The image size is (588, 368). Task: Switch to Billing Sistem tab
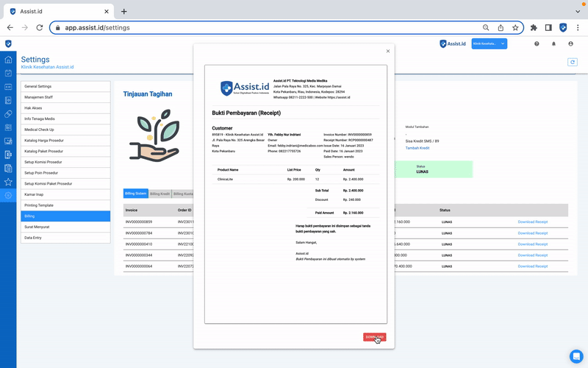[x=136, y=194]
